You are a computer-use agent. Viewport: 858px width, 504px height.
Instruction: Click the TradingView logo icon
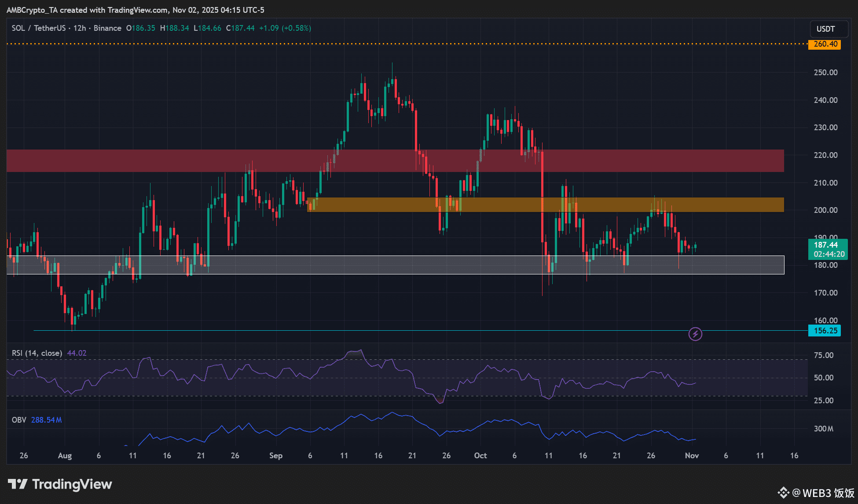click(x=18, y=484)
